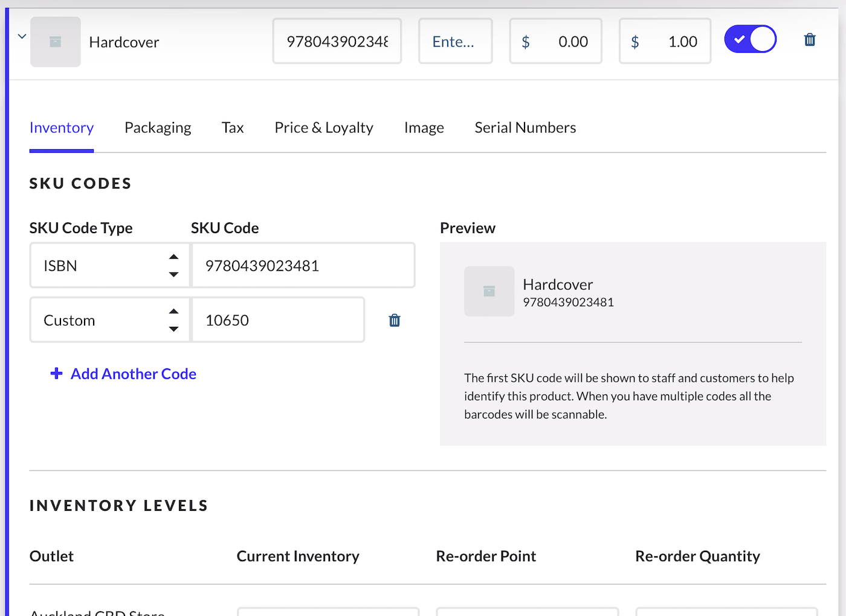The width and height of the screenshot is (846, 616).
Task: Collapse the Hardcover variant row
Action: [22, 37]
